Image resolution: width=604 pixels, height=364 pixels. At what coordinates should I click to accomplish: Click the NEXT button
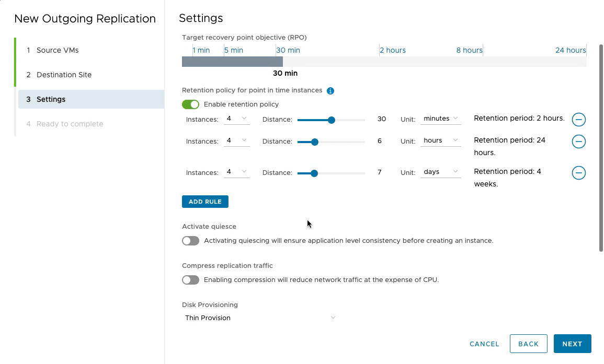pyautogui.click(x=572, y=344)
